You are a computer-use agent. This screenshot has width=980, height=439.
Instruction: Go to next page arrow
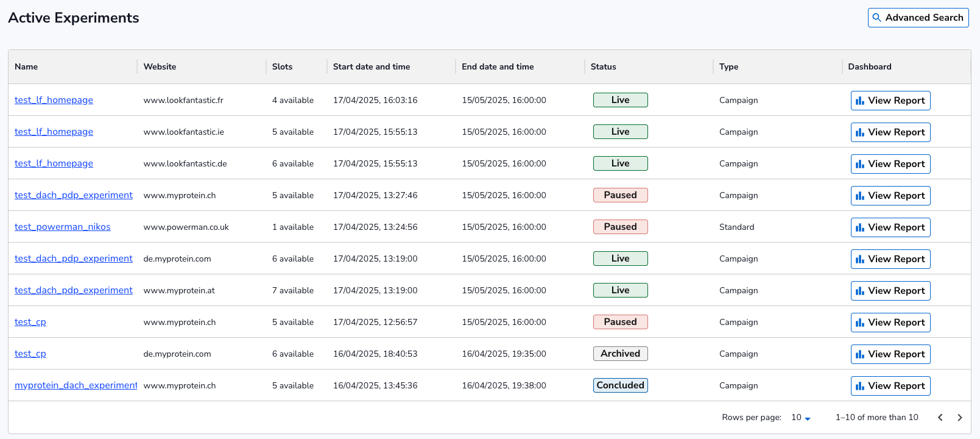point(959,418)
